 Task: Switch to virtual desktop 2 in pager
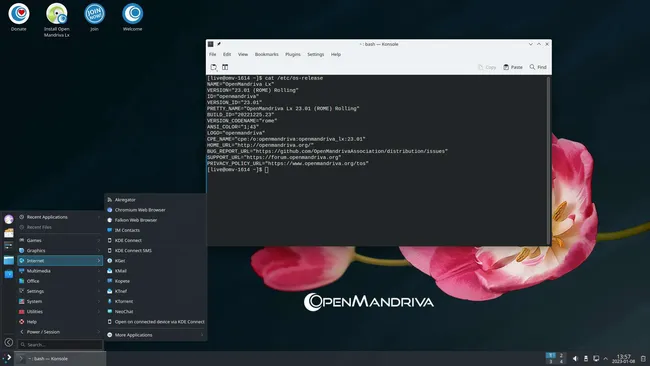[561, 356]
